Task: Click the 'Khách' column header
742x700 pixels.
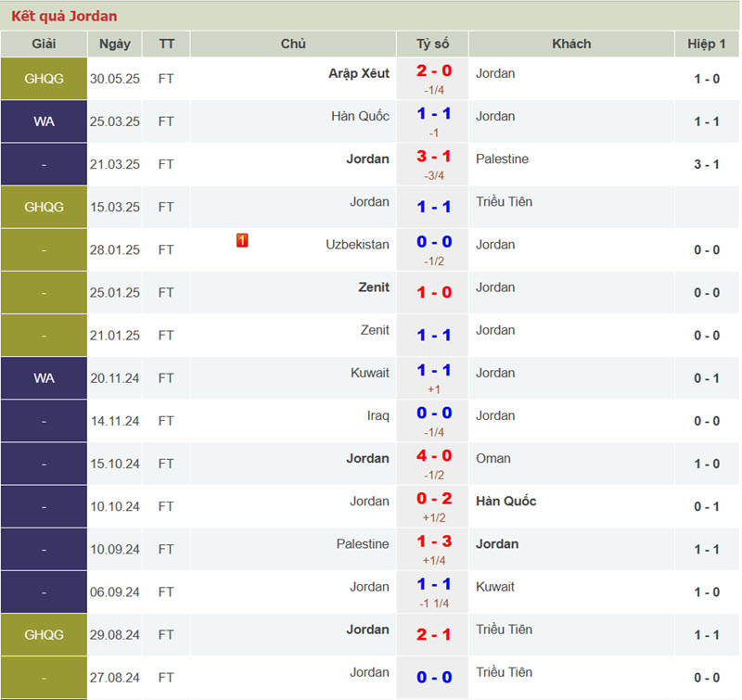Action: tap(571, 44)
